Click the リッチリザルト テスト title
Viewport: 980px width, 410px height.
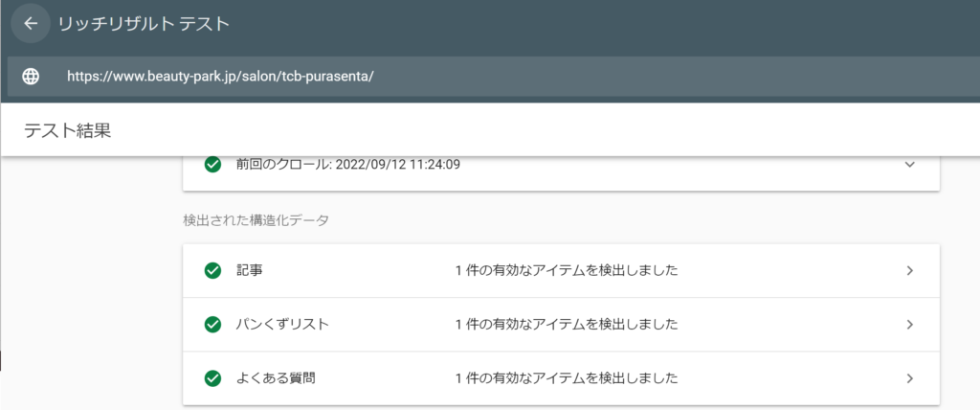[145, 24]
